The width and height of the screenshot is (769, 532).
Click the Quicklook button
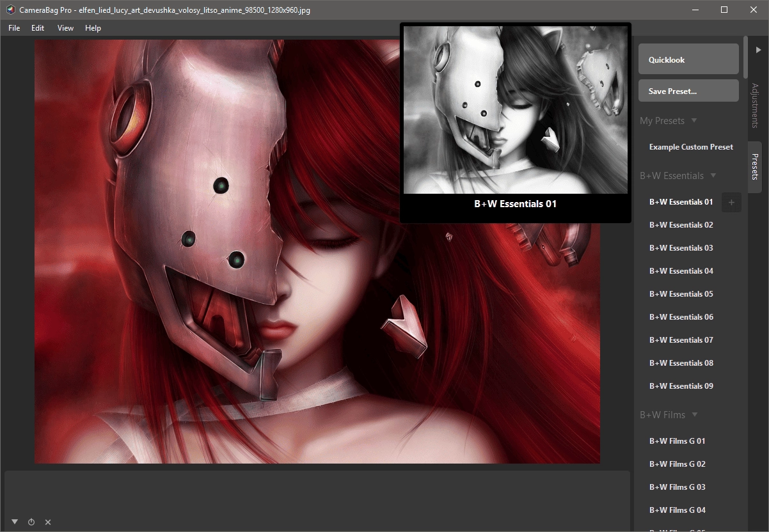(x=688, y=59)
